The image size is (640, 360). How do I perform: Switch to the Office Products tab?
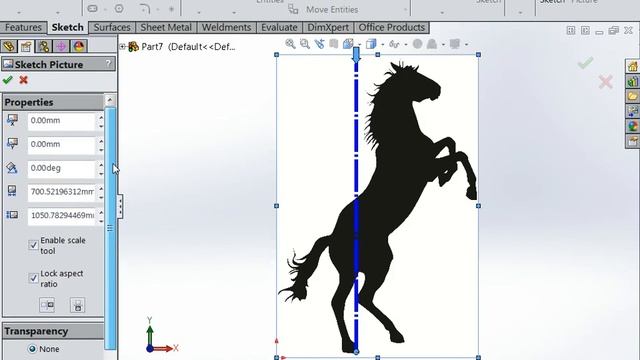point(391,27)
